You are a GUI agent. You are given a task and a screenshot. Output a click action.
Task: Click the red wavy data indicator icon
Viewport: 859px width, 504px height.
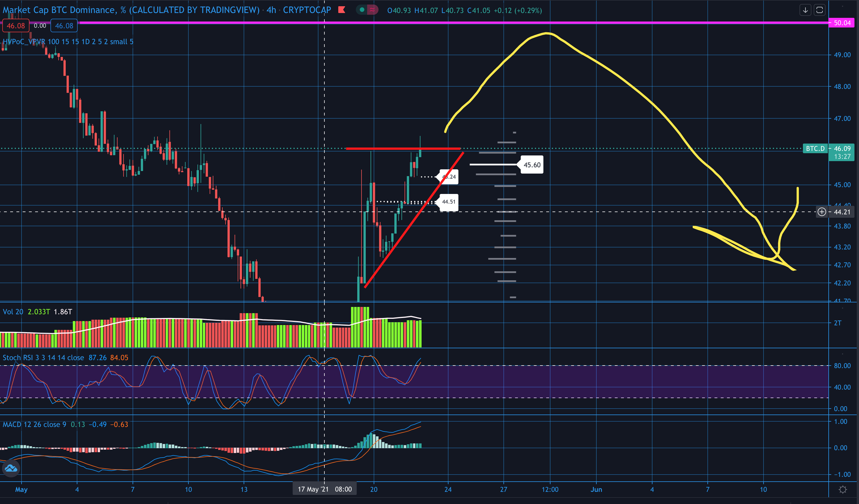click(372, 10)
